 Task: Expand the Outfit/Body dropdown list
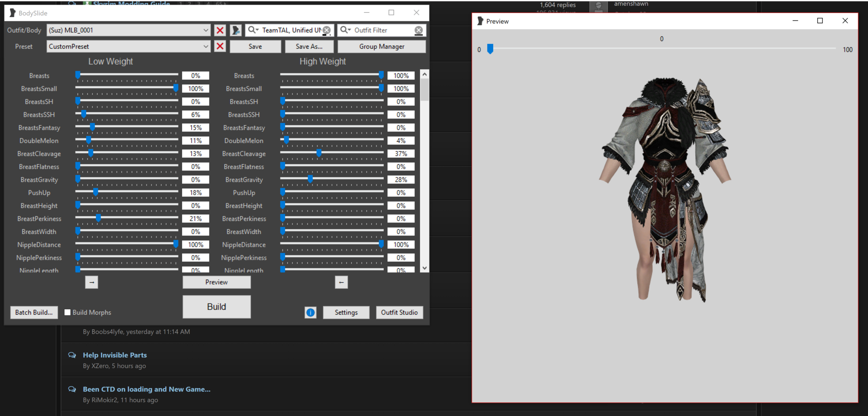(206, 30)
